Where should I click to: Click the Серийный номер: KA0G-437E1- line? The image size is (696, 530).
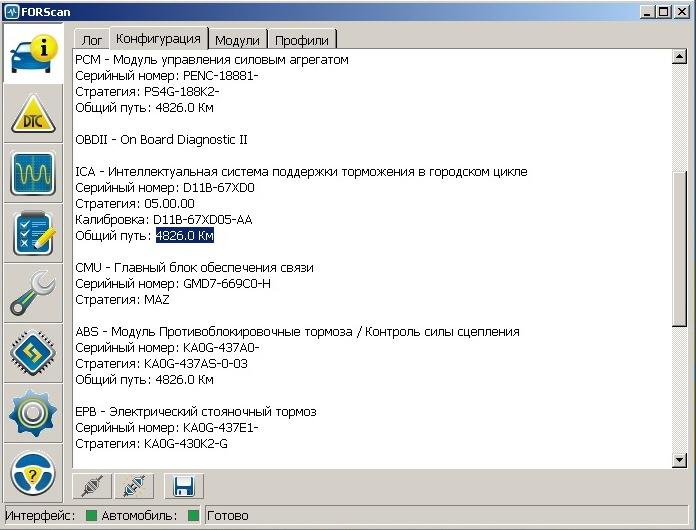click(x=167, y=427)
